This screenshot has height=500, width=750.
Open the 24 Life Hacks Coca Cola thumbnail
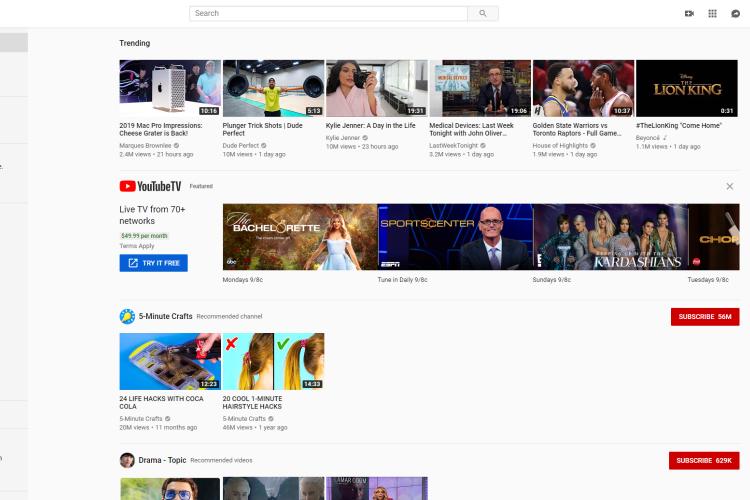tap(170, 361)
